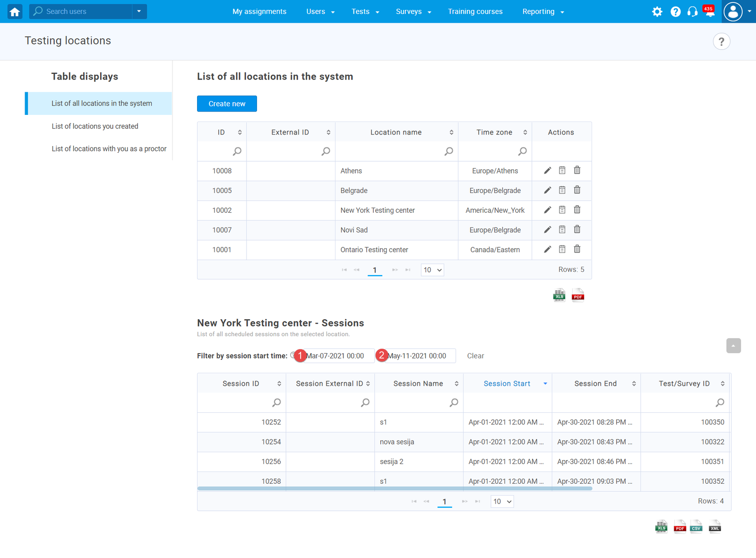Open settings gear icon

tap(657, 12)
